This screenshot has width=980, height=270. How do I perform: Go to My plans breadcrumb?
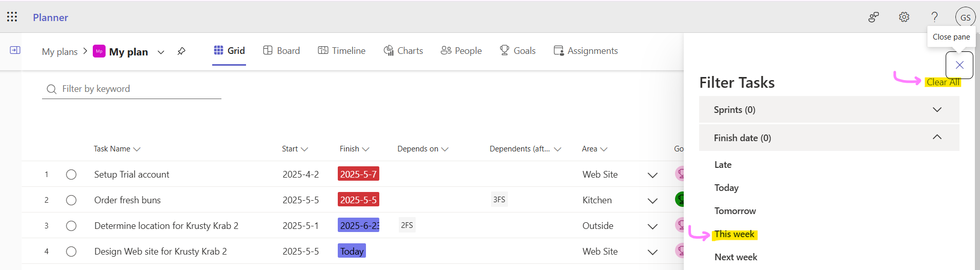point(59,51)
